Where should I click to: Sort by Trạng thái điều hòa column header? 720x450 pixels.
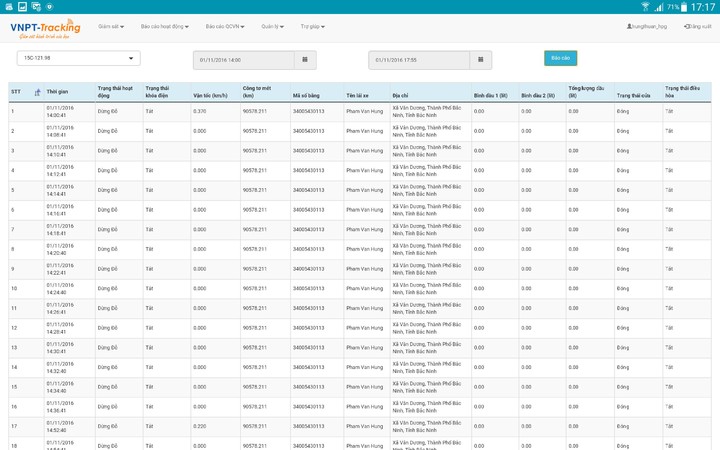click(x=686, y=92)
